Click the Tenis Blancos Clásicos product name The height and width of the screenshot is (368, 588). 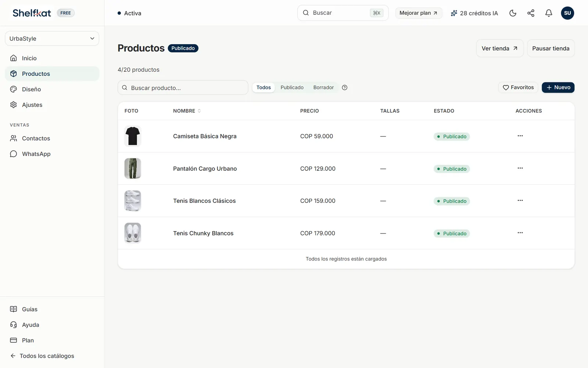tap(204, 201)
